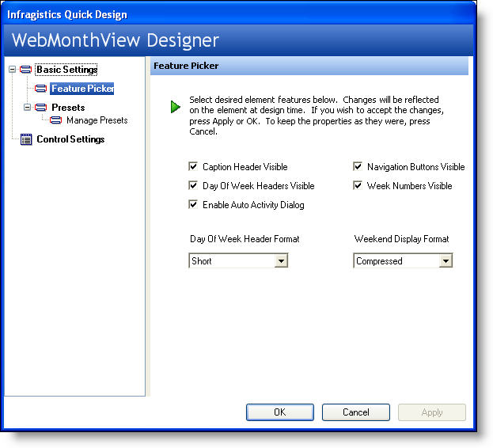Click the Feature Picker node icon
Screen dimensions: 493x448
(40, 89)
